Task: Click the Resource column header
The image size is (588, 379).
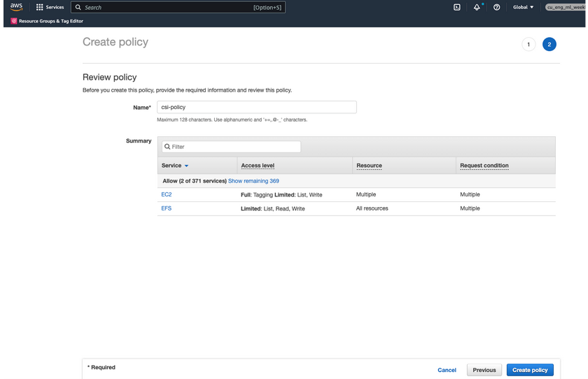Action: click(x=369, y=166)
